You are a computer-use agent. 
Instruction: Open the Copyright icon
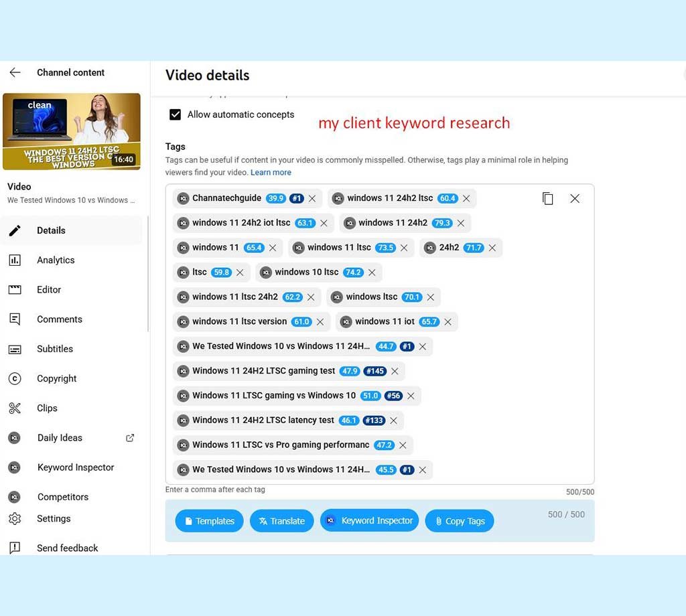[15, 378]
